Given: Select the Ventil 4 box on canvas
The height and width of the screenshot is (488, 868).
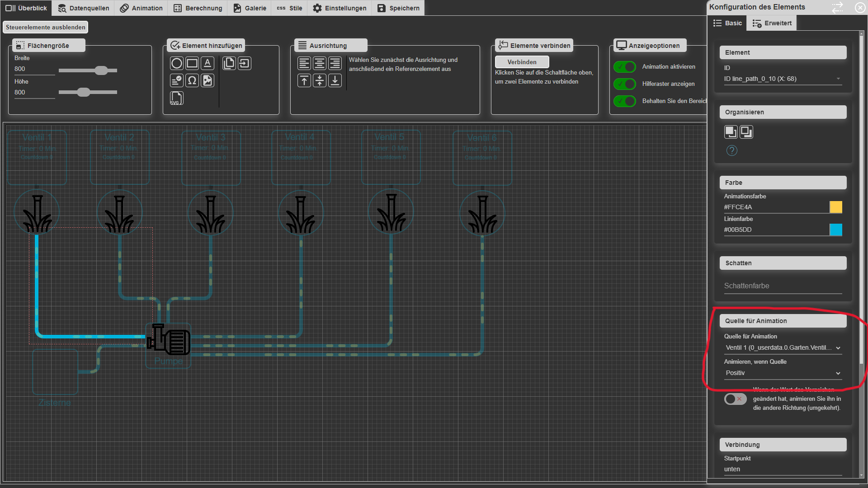Looking at the screenshot, I should coord(301,157).
